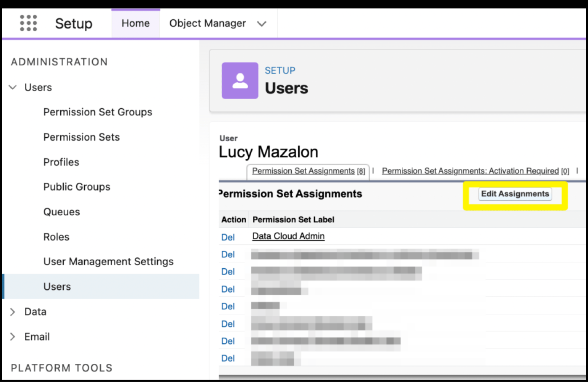Image resolution: width=588 pixels, height=382 pixels.
Task: Navigate to Profiles in the sidebar
Action: 61,162
